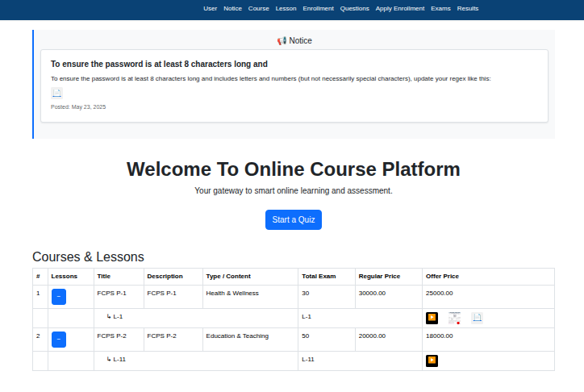Image resolution: width=584 pixels, height=392 pixels.
Task: Select the 'Health & Wellness' type cell
Action: pos(250,297)
